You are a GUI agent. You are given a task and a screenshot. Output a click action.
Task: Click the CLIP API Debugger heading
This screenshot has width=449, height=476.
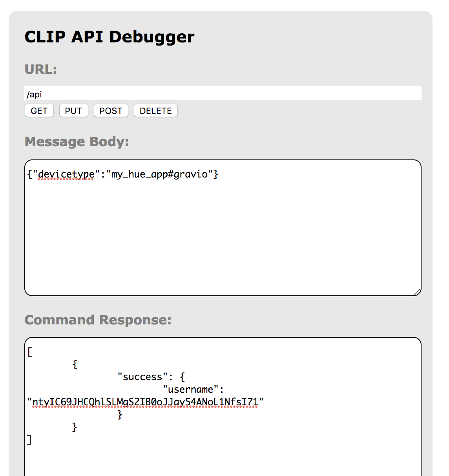(x=110, y=37)
